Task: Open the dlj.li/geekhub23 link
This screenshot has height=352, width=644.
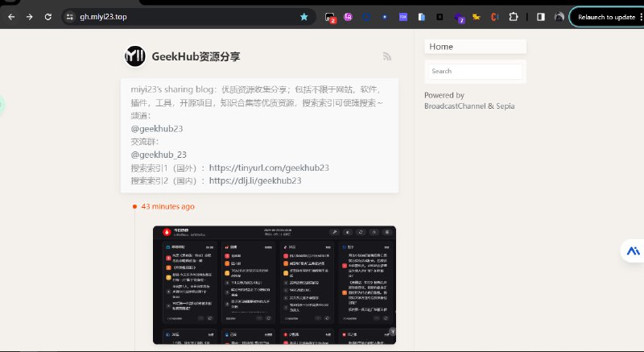Action: tap(255, 181)
